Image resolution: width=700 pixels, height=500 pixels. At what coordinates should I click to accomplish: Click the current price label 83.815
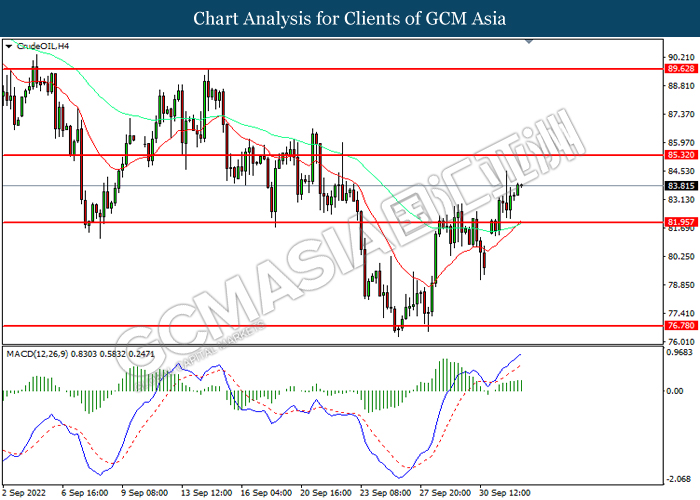(681, 186)
